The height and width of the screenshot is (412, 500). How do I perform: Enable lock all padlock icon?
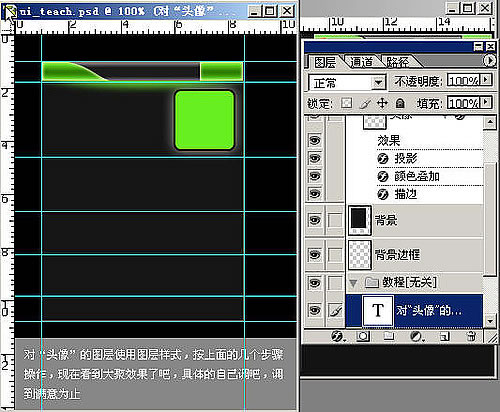click(x=400, y=103)
